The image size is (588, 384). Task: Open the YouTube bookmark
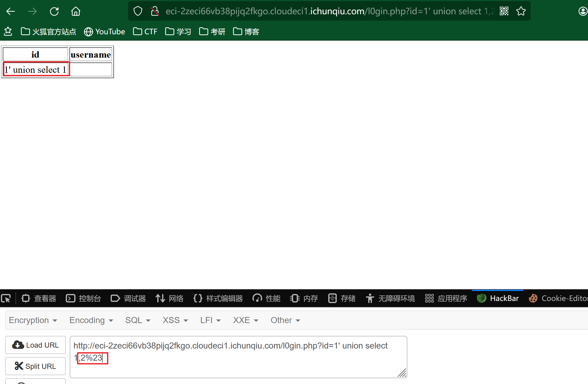coord(104,32)
